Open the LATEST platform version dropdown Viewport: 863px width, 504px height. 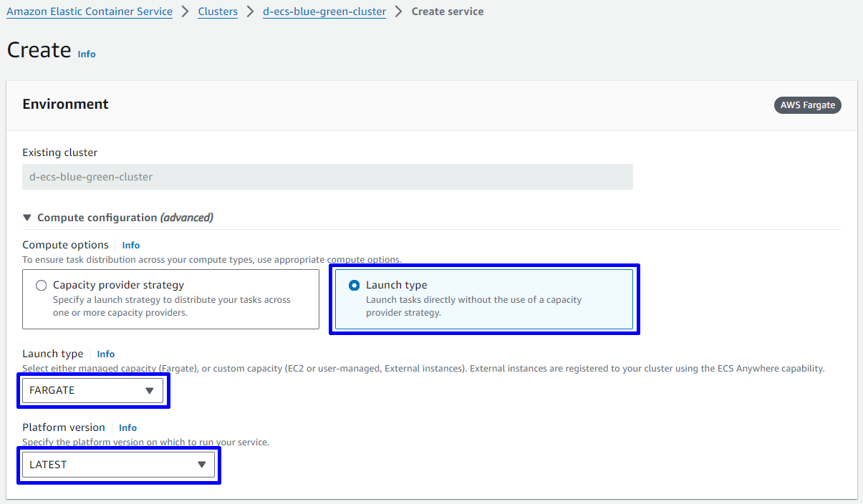118,465
